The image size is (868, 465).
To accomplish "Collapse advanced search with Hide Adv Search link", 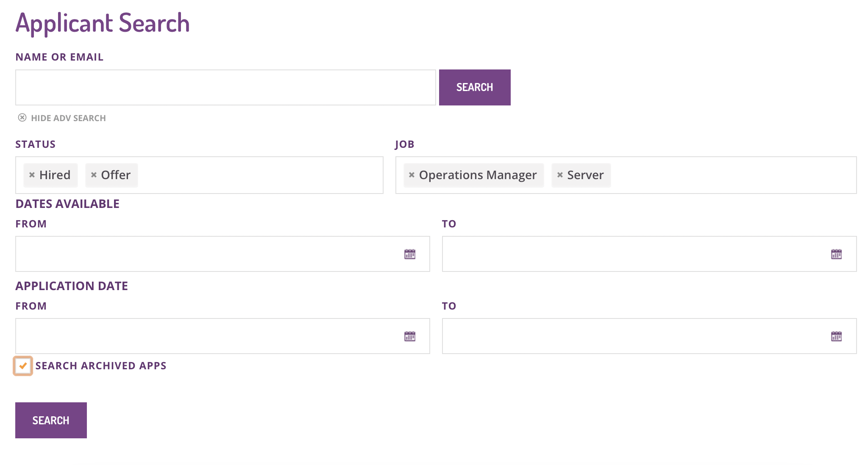I will 68,118.
